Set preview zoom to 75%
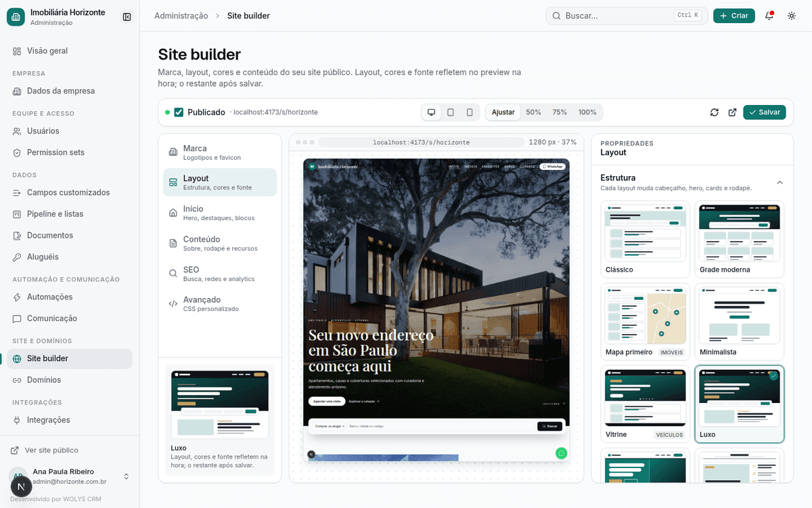Viewport: 812px width, 508px height. coord(560,112)
